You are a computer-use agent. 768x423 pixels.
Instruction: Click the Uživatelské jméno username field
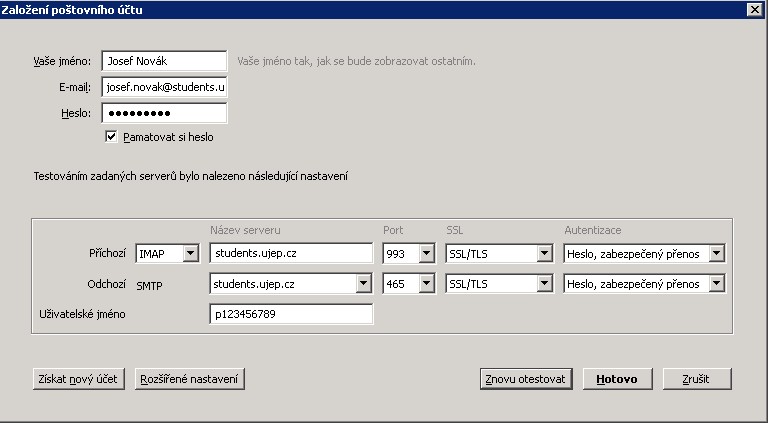291,315
